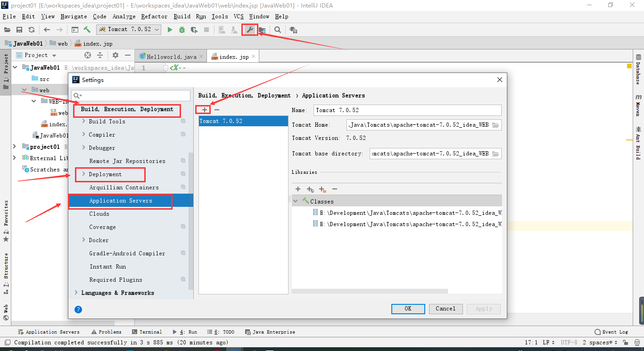Click the server Name input field

pos(407,110)
